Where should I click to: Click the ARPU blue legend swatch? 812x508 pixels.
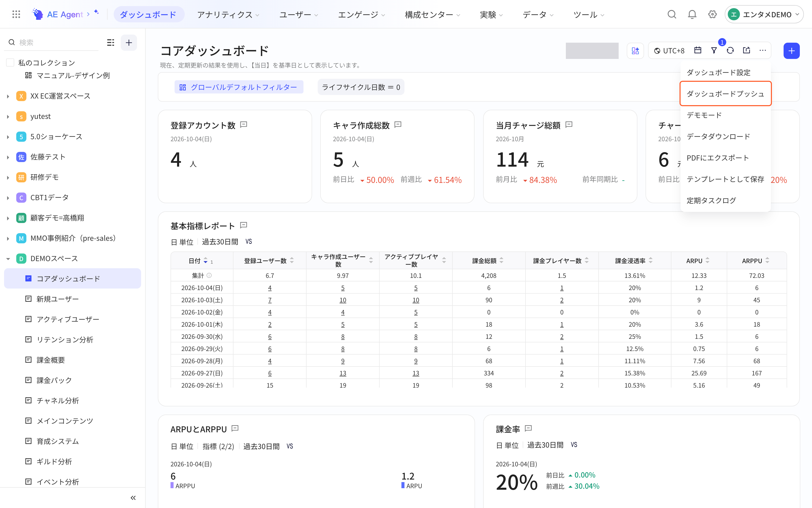[x=403, y=485]
